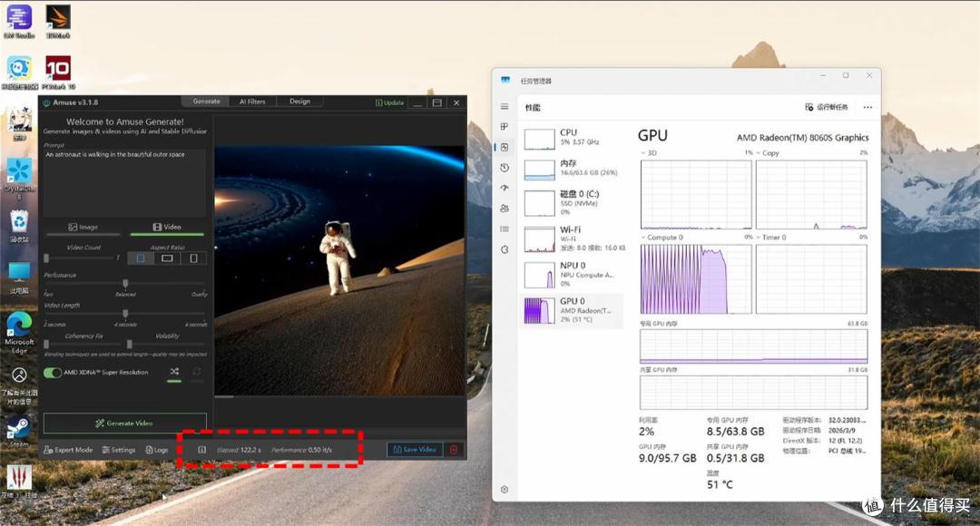Click the Video Count slider
The width and height of the screenshot is (980, 526).
(x=79, y=258)
